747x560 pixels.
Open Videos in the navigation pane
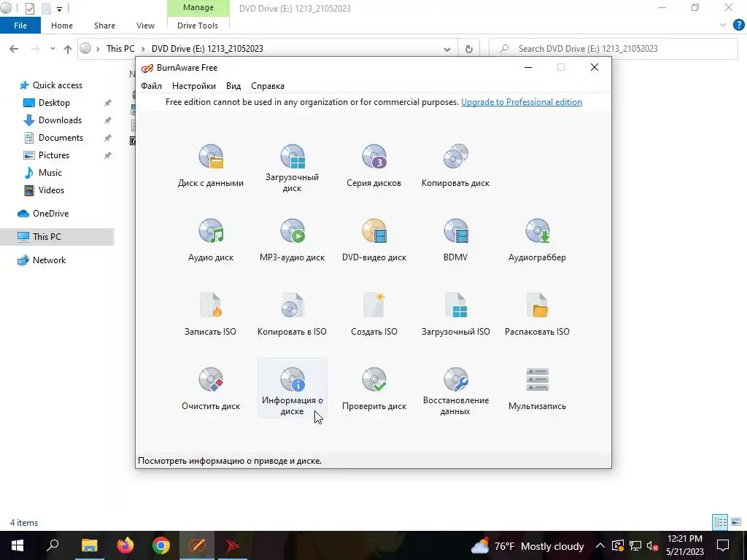click(51, 190)
